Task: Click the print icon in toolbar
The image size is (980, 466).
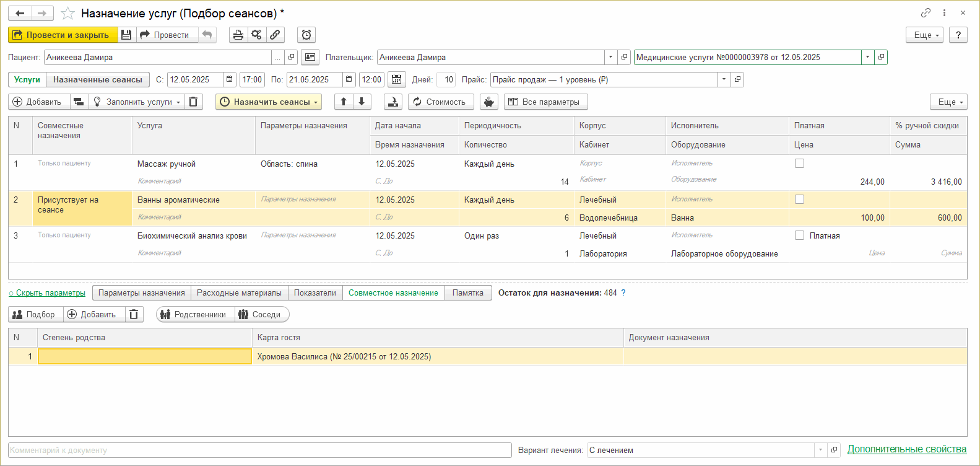Action: click(x=238, y=35)
